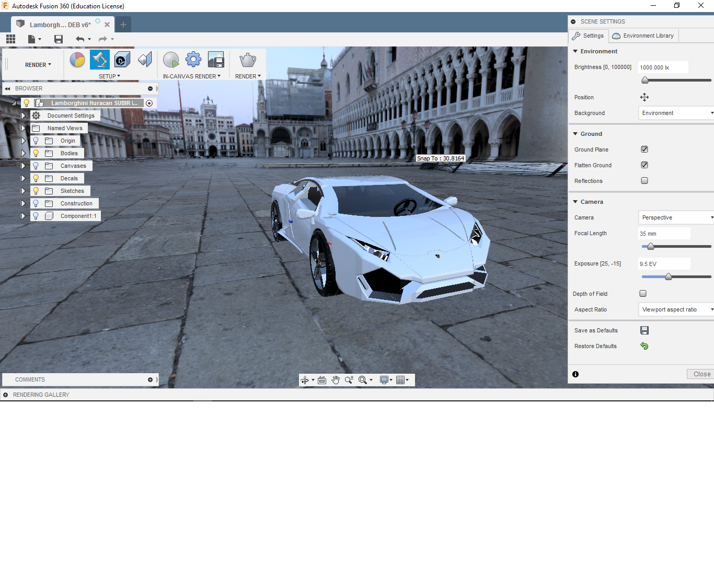The height and width of the screenshot is (588, 714).
Task: Open the RENDER workspace menu
Action: coord(35,64)
